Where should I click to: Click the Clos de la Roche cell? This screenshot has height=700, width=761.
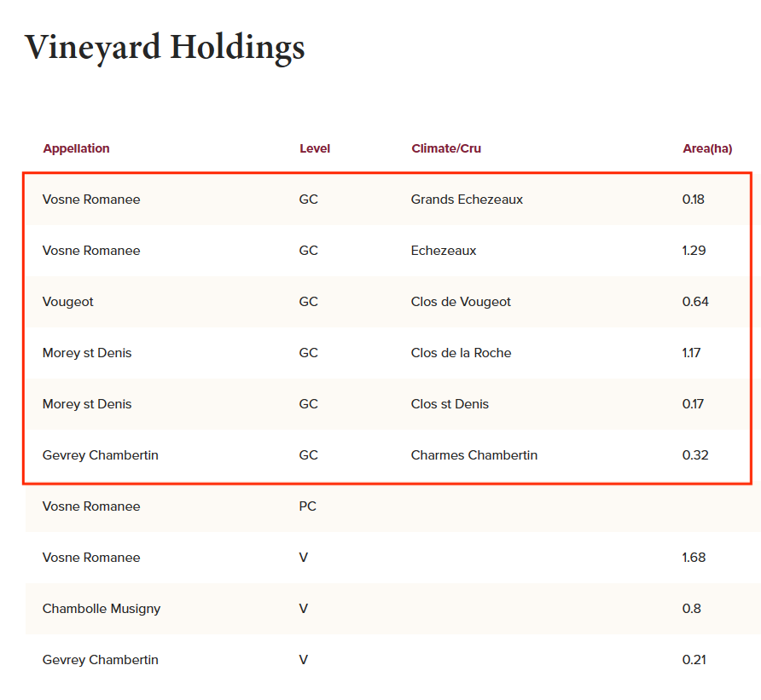pos(461,353)
